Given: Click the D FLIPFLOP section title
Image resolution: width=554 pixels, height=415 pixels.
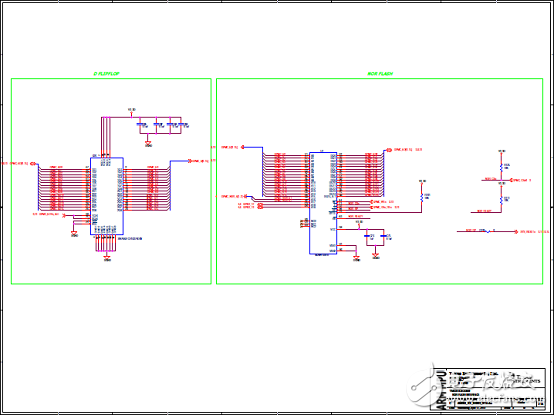Looking at the screenshot, I should pyautogui.click(x=106, y=74).
